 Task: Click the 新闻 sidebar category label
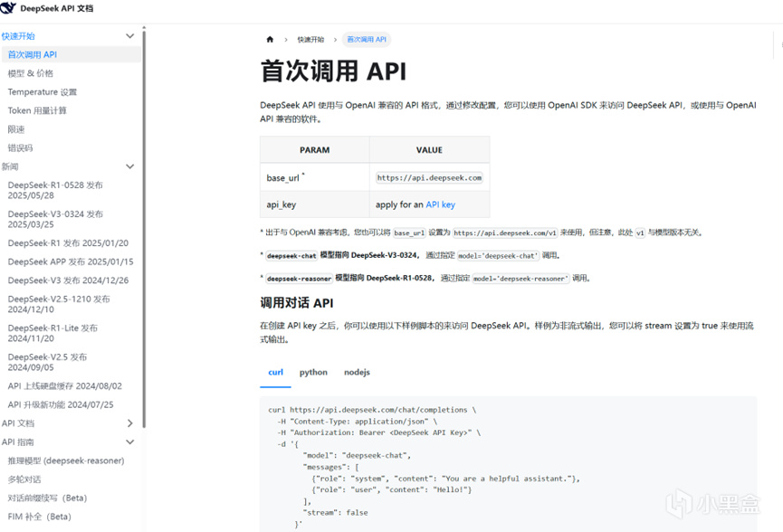click(10, 166)
